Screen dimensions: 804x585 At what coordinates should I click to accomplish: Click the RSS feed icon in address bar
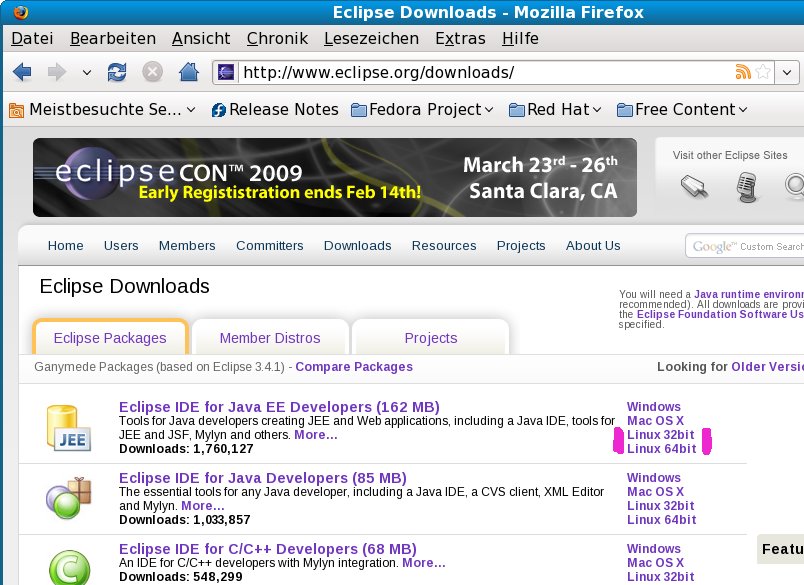(743, 72)
